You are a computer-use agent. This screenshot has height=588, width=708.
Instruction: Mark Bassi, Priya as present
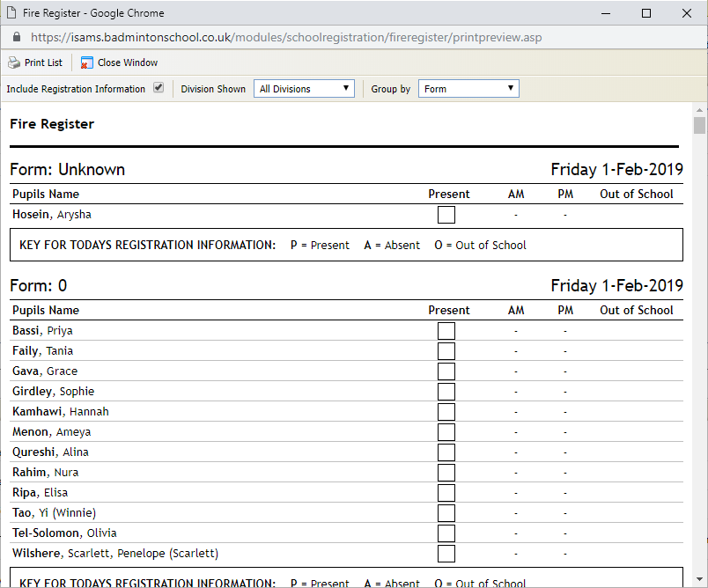click(446, 331)
